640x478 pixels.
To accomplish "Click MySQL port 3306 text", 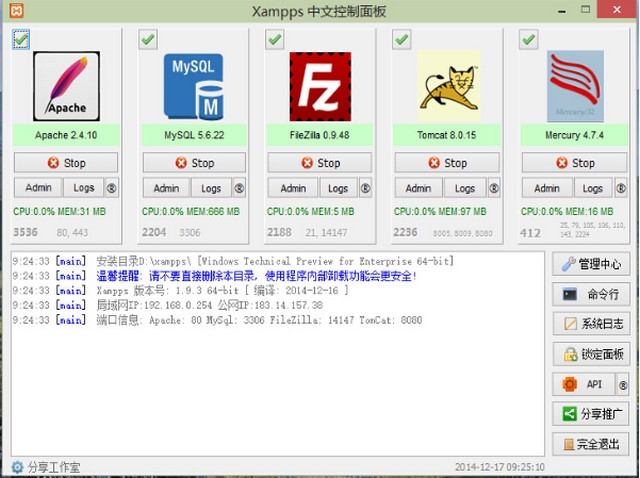I will coord(190,233).
